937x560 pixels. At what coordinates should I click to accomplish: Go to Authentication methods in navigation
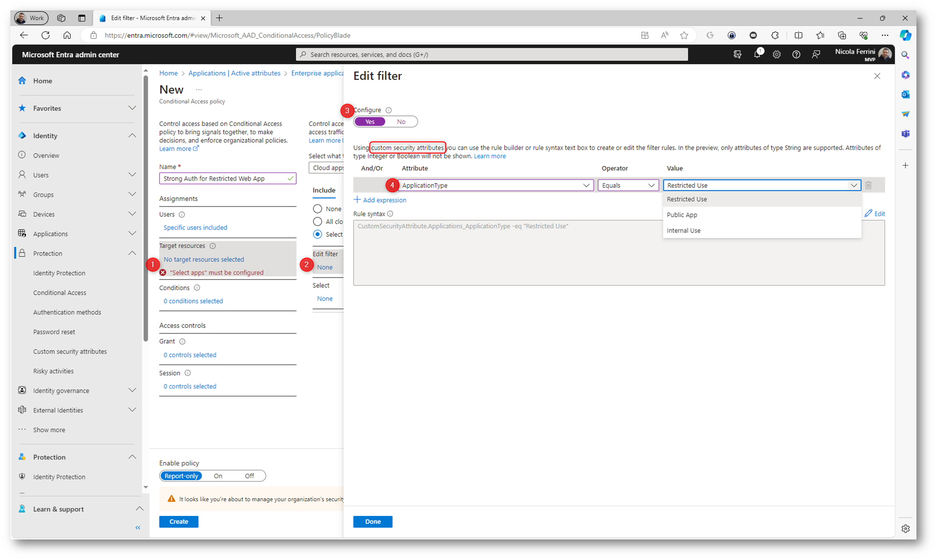click(67, 312)
